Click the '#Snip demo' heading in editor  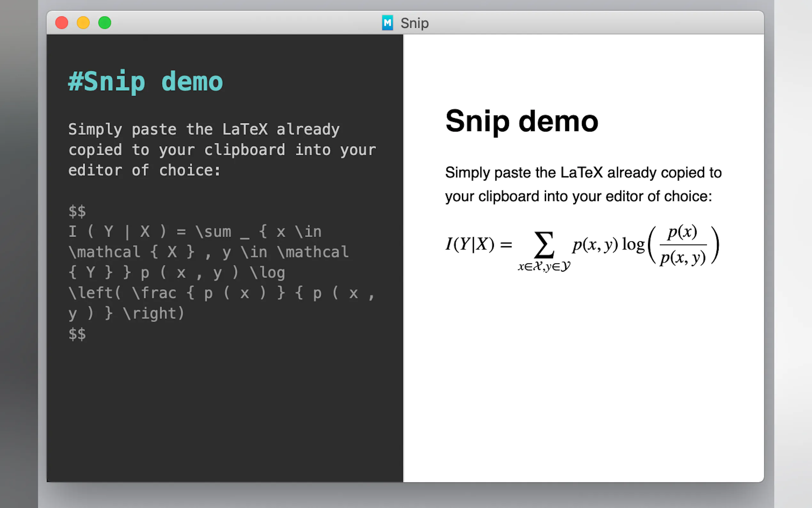point(145,82)
